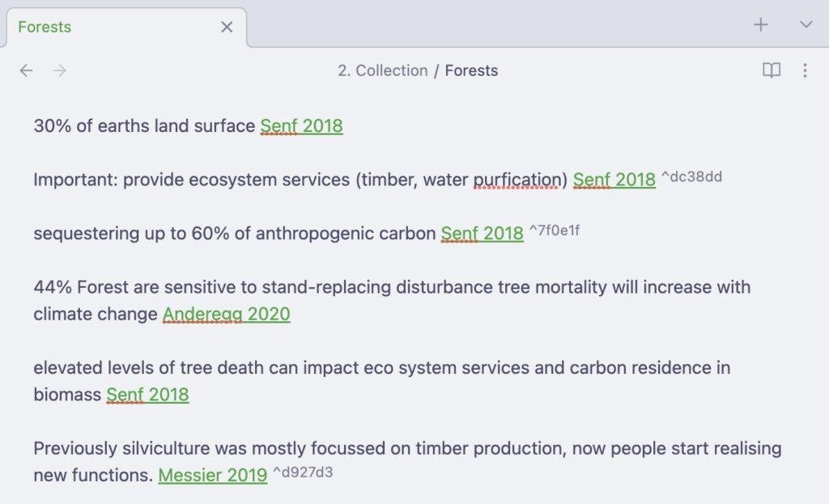This screenshot has height=504, width=829.
Task: Open the Anderegg 2020 link
Action: [x=227, y=314]
